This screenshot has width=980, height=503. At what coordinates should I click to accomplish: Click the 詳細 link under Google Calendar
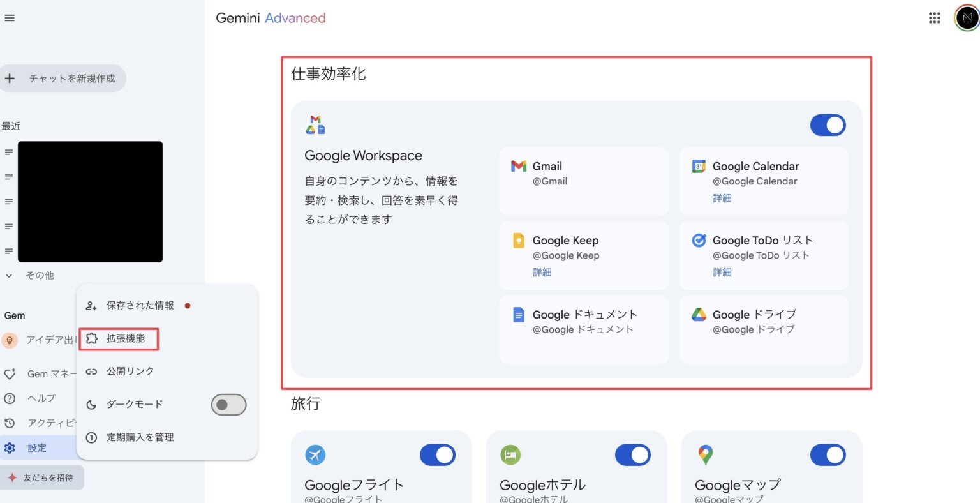click(x=722, y=198)
